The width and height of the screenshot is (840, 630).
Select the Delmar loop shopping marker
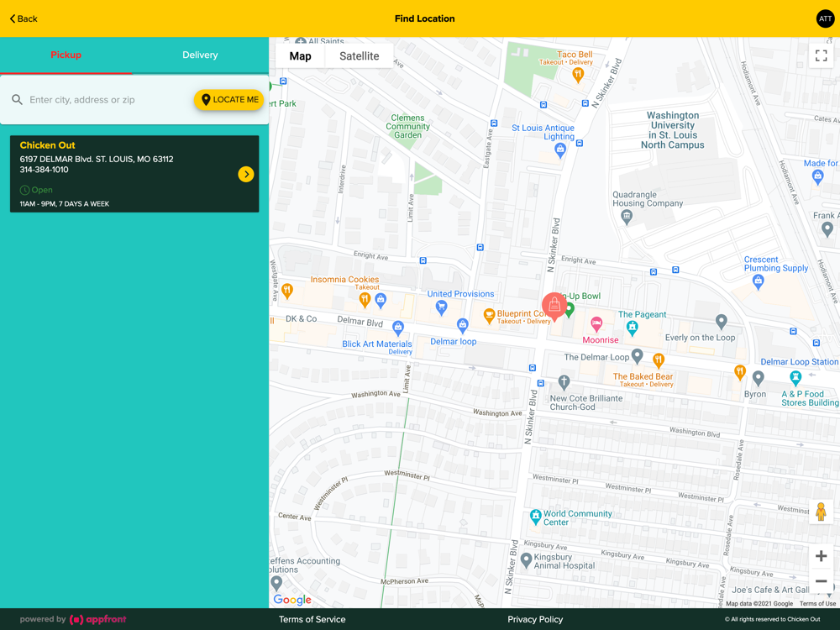[x=462, y=325]
